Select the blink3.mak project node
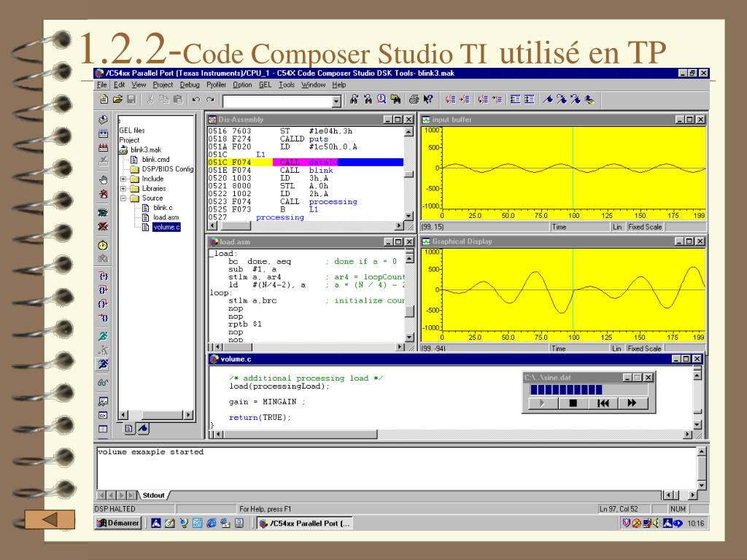The width and height of the screenshot is (747, 560). tap(146, 149)
